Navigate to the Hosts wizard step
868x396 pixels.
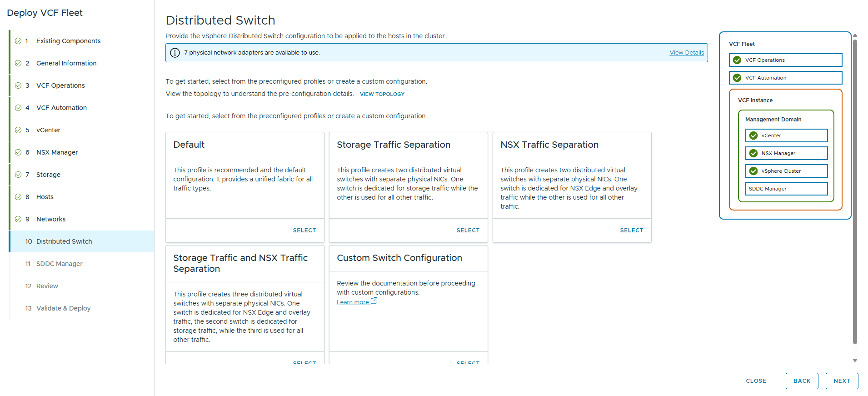tap(45, 197)
